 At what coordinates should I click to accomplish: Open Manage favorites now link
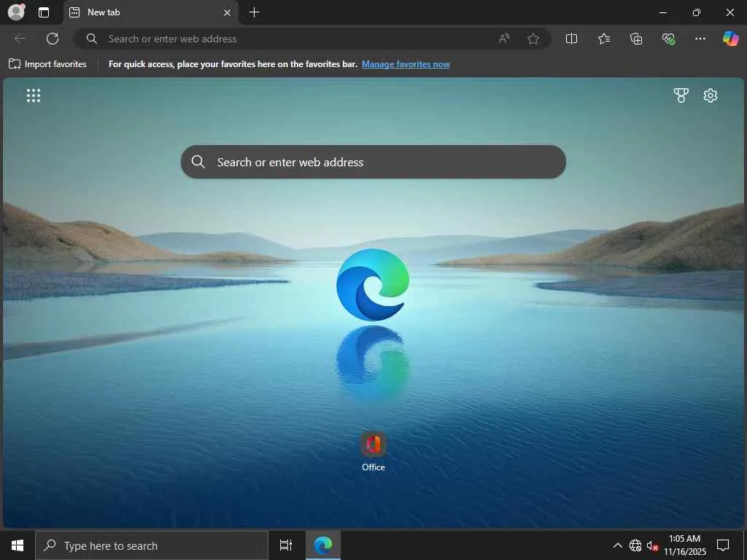[406, 64]
